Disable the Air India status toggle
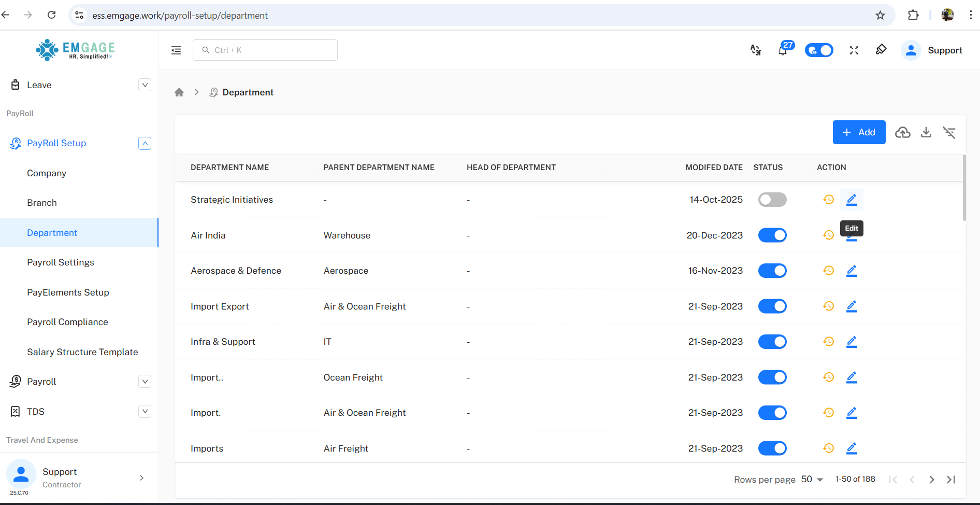Viewport: 980px width, 505px height. 772,235
